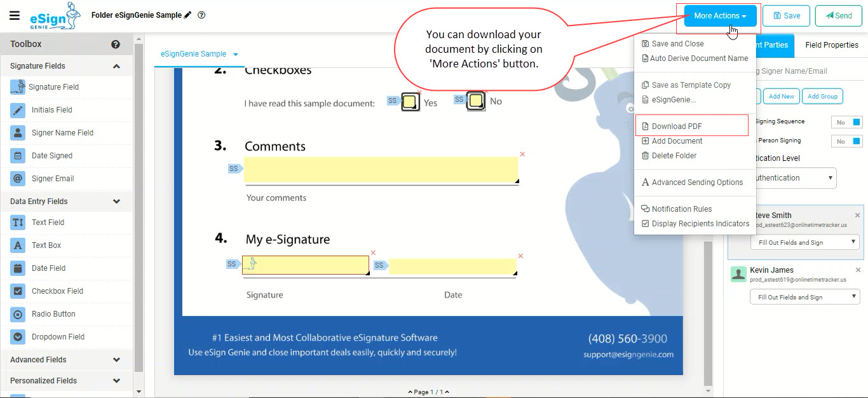Open the hamburger main menu
This screenshot has width=868, height=398.
coord(15,15)
